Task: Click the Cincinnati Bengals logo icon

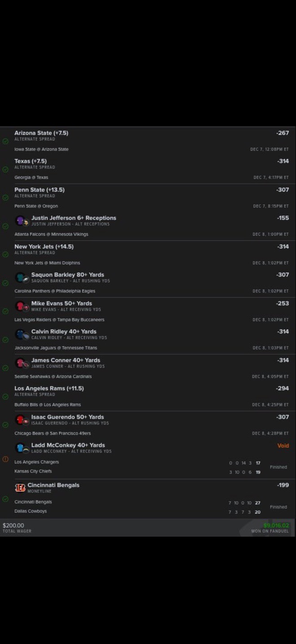Action: pyautogui.click(x=20, y=488)
